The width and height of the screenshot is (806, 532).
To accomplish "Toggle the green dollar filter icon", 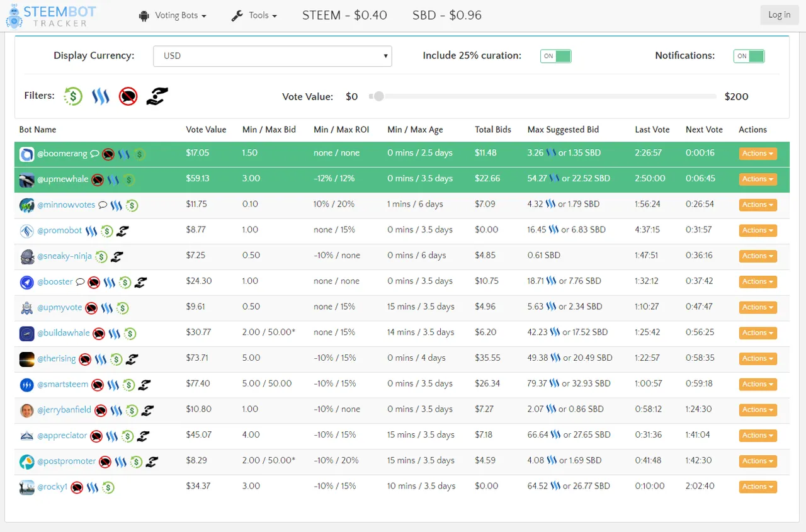I will tap(73, 96).
